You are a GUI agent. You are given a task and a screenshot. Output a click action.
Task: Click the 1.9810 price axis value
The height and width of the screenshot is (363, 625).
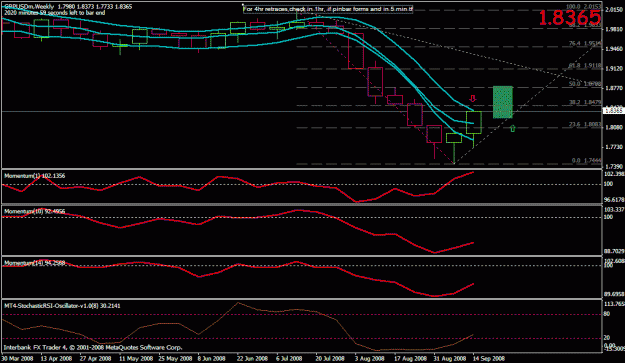coord(614,29)
